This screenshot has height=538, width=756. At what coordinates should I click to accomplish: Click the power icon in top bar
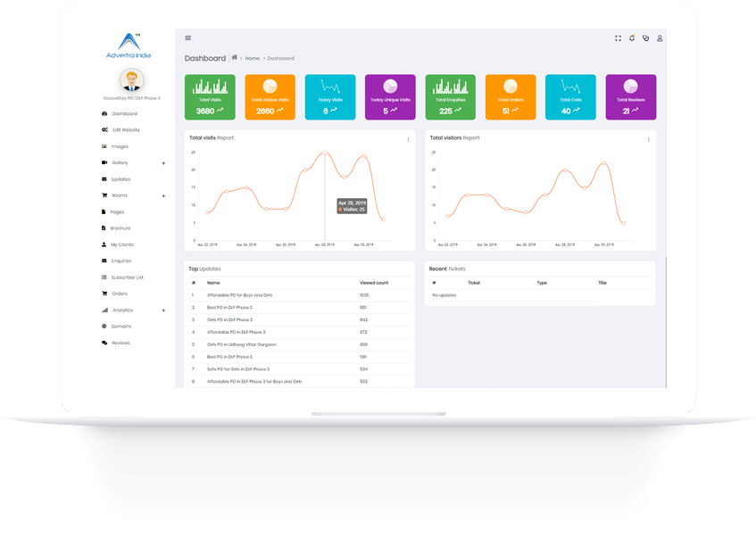click(645, 38)
